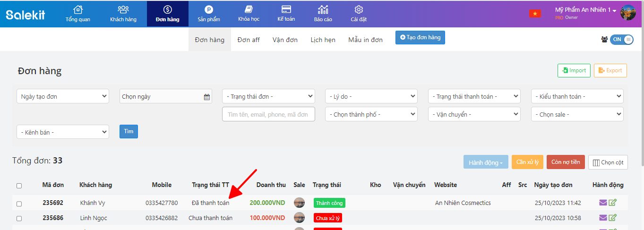The width and height of the screenshot is (644, 230).
Task: Open the Tổng quan home icon
Action: pos(78,10)
